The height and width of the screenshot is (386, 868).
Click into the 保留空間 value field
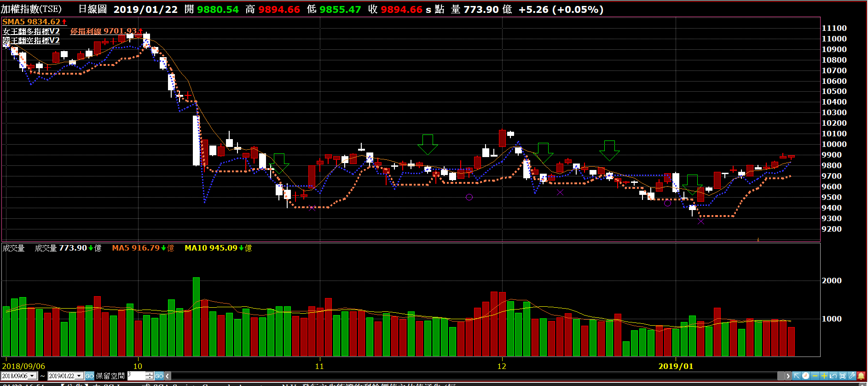click(x=136, y=376)
